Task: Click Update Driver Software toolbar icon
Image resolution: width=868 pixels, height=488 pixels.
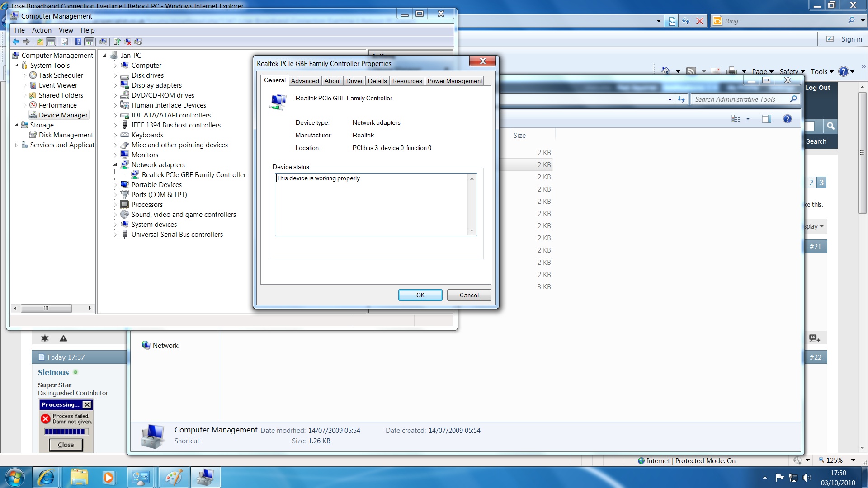Action: [x=117, y=42]
